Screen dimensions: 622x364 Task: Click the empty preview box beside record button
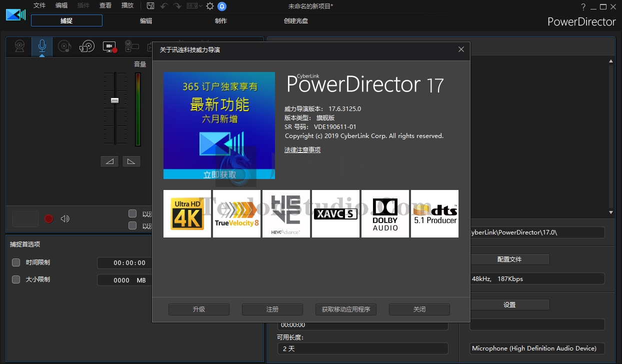tap(25, 218)
